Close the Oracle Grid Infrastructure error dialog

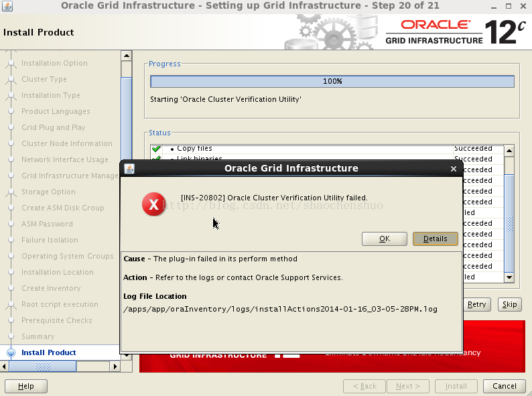pyautogui.click(x=454, y=169)
